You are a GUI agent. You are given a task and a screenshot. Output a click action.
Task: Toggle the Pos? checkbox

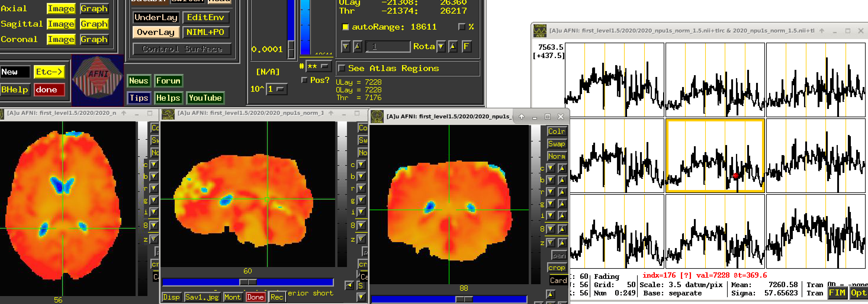pyautogui.click(x=304, y=80)
